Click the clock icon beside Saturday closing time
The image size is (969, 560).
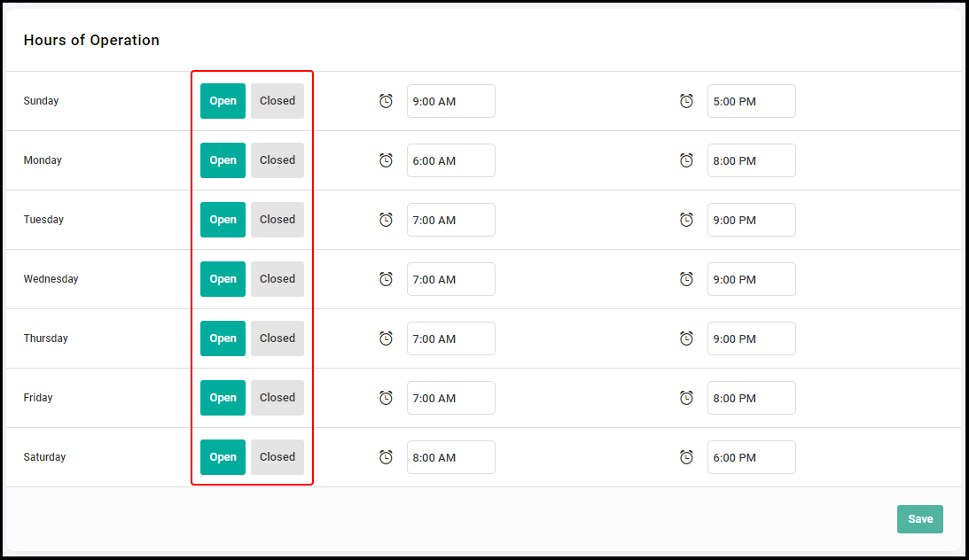pos(686,456)
